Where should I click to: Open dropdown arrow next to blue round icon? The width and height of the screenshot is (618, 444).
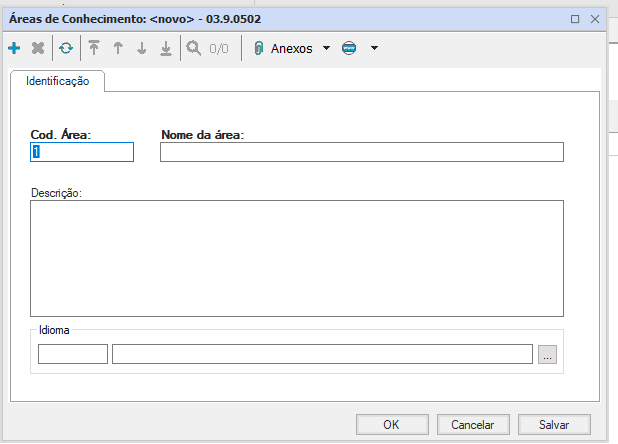click(374, 48)
